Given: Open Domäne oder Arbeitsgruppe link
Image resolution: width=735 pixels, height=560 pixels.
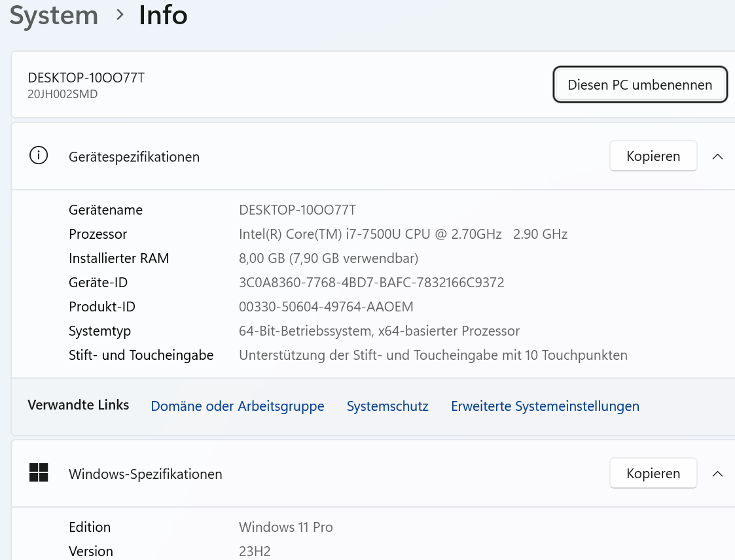Looking at the screenshot, I should (237, 406).
